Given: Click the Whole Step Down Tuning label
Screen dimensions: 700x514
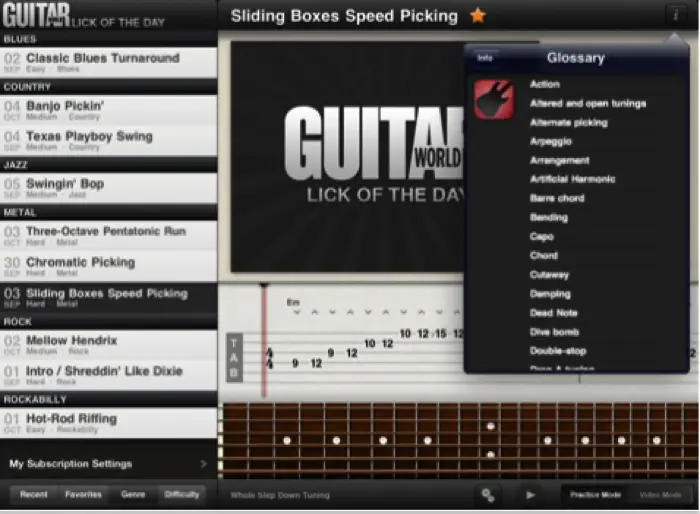Looking at the screenshot, I should tap(280, 495).
